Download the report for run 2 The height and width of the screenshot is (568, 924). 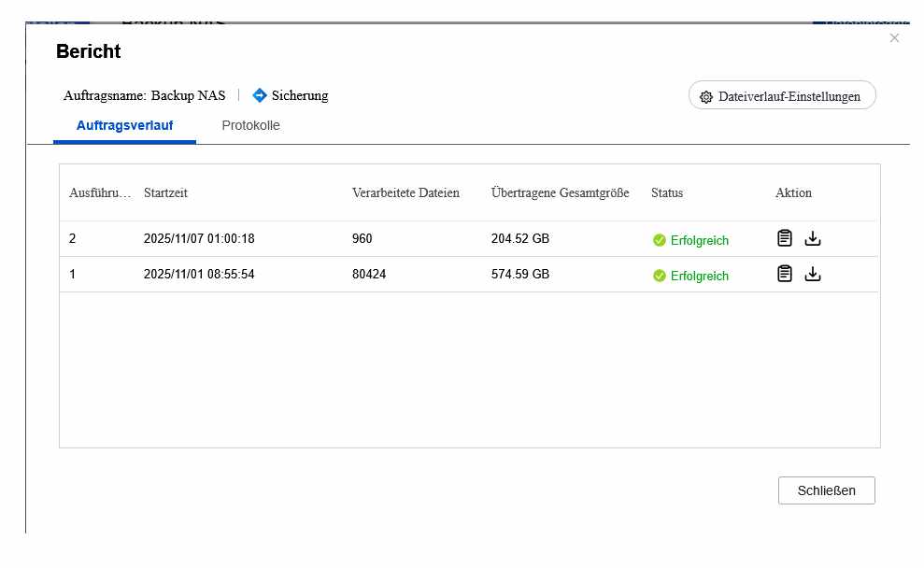click(x=813, y=238)
